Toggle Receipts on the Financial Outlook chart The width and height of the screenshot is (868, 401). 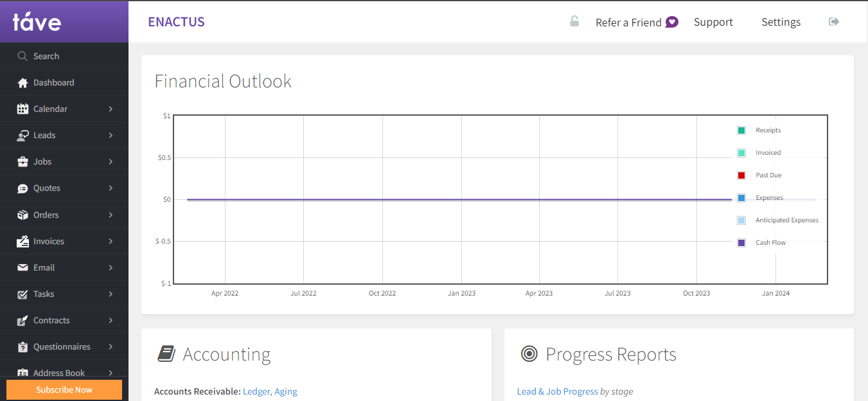pos(741,130)
